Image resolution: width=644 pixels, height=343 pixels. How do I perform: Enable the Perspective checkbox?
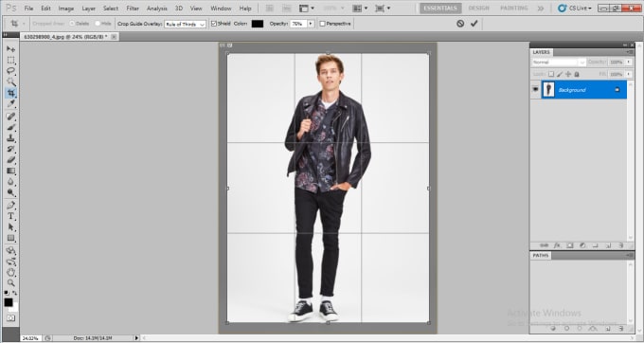coord(322,24)
